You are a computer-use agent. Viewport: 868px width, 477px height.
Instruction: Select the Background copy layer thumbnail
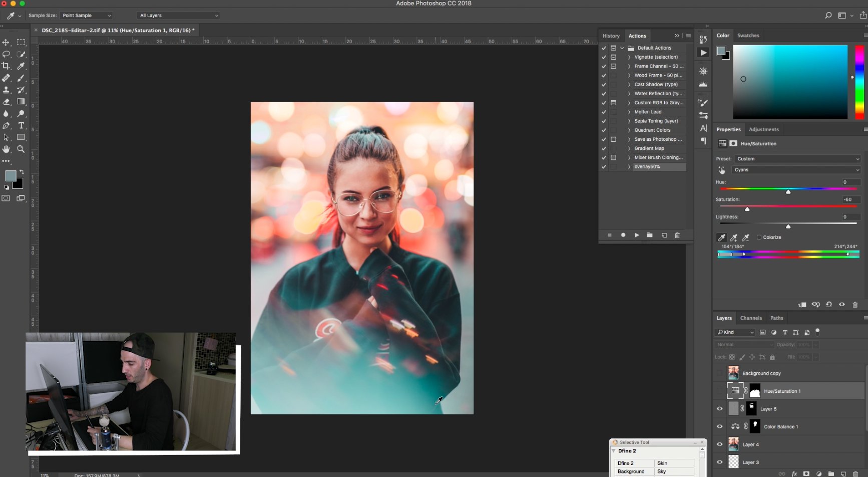tap(733, 373)
